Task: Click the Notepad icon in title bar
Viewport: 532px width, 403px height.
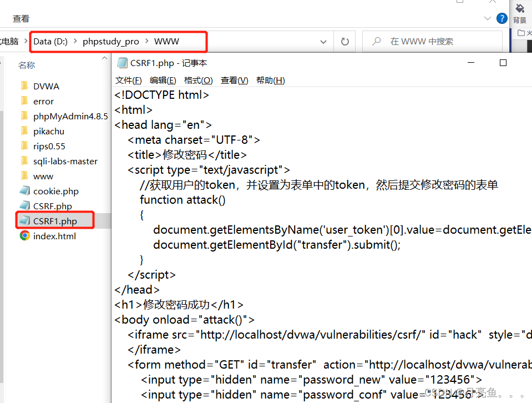Action: [122, 63]
